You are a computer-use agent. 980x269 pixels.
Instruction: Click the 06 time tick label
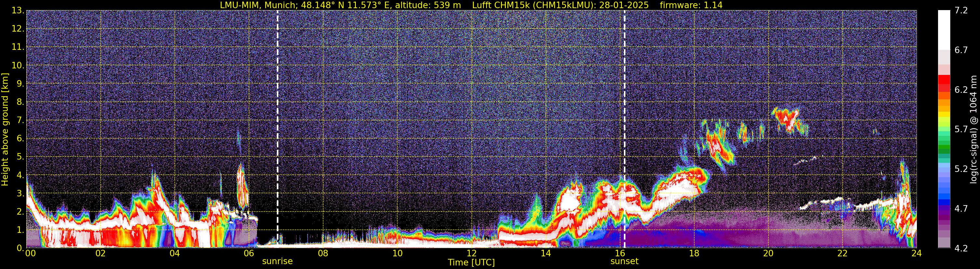point(249,253)
